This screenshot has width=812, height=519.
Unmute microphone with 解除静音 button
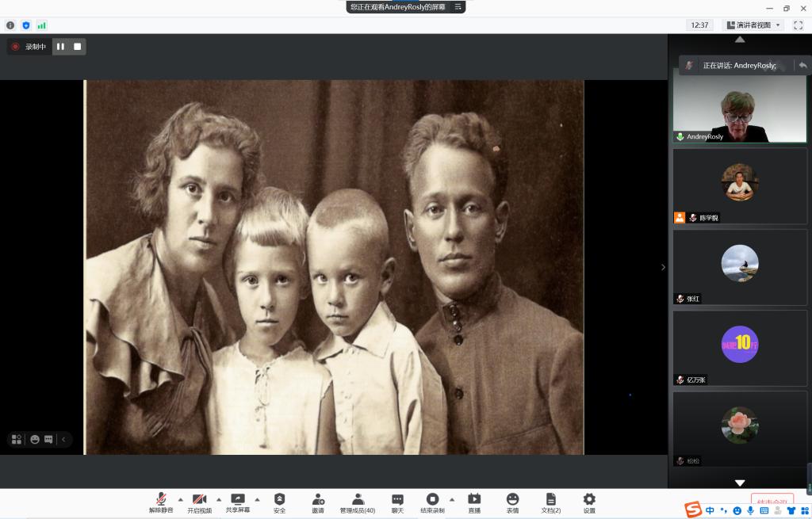pyautogui.click(x=161, y=502)
